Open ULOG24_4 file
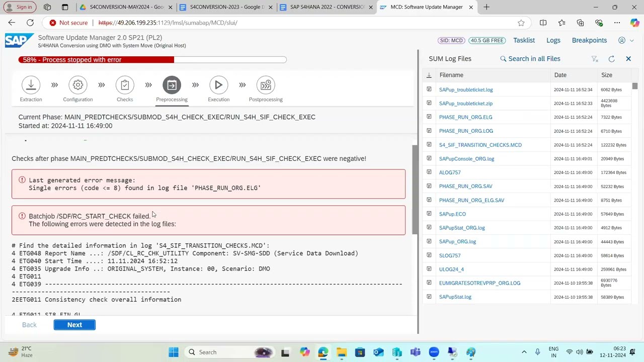The image size is (644, 362). 451,269
